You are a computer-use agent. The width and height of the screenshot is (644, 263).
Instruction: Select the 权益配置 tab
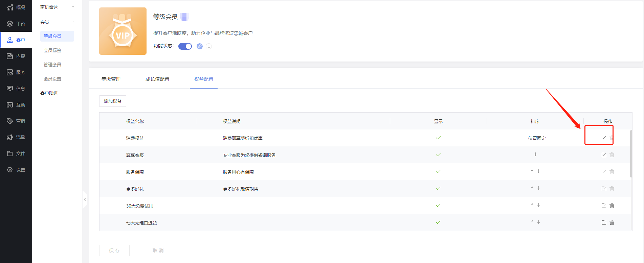click(204, 79)
